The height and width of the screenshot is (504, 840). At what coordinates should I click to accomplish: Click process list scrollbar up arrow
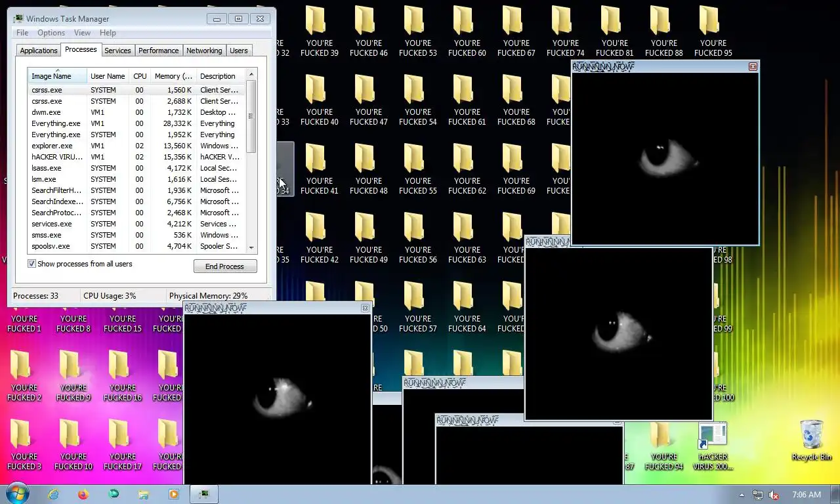click(251, 75)
